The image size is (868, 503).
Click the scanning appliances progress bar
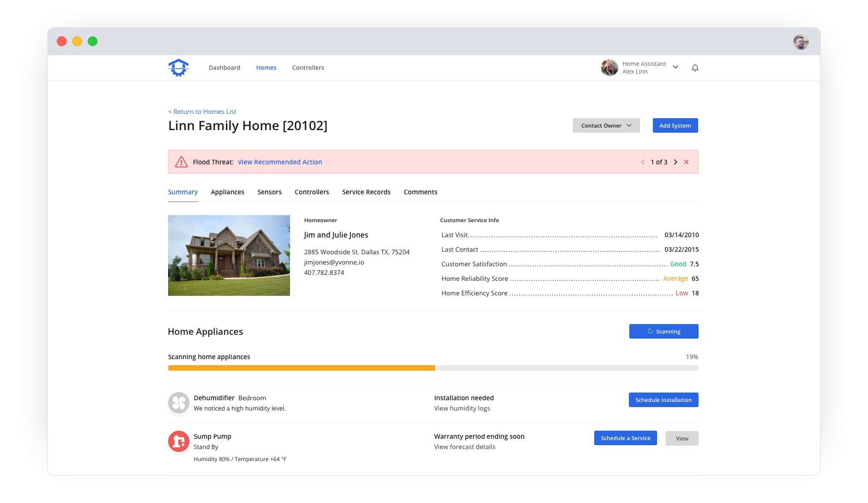[433, 368]
